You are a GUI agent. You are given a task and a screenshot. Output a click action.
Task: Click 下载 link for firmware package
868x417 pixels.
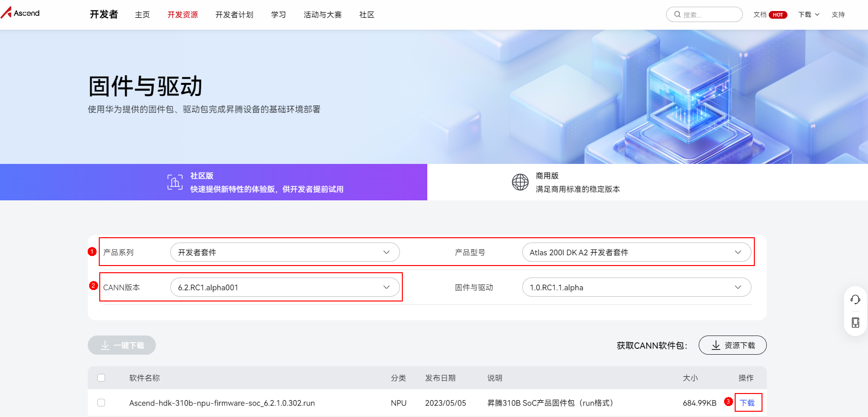pos(747,403)
